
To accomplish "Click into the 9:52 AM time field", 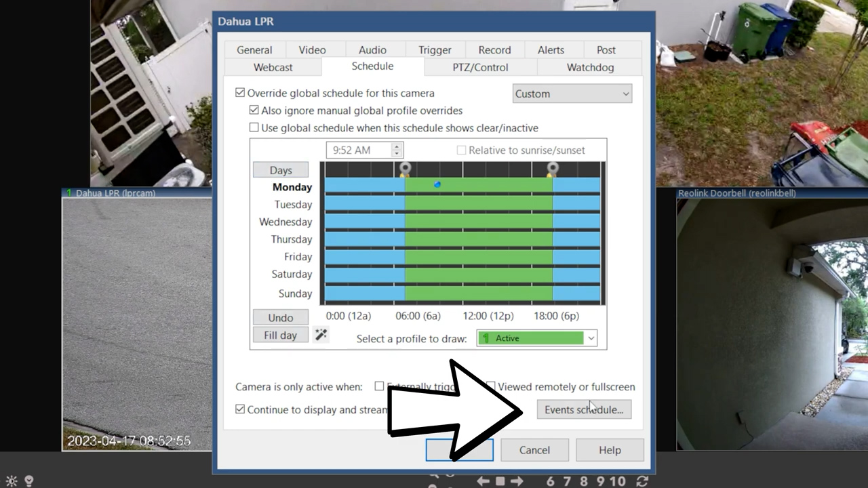I will coord(359,150).
